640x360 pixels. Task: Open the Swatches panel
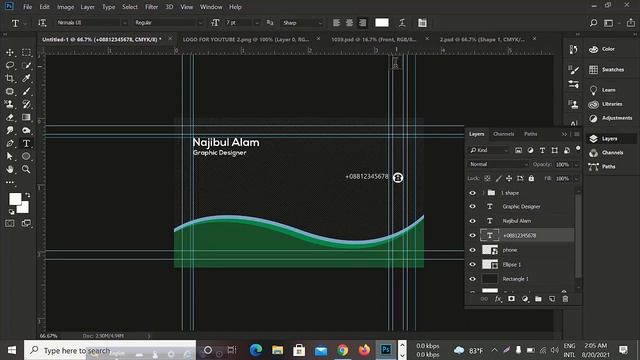pos(607,70)
